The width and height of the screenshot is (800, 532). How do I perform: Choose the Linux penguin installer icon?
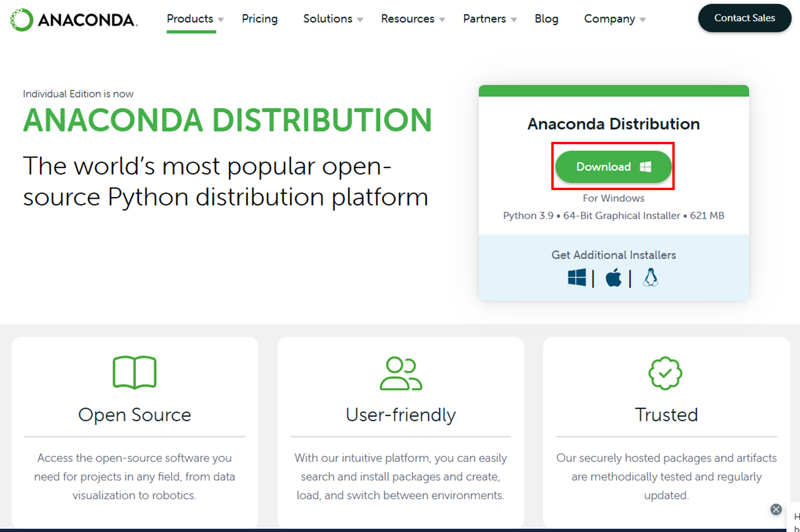point(651,278)
